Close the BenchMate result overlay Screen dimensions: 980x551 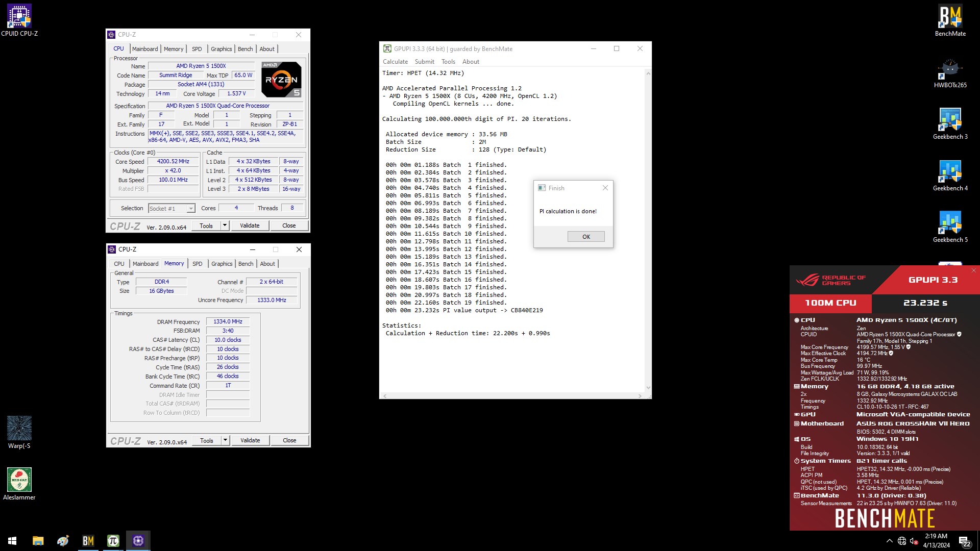point(973,270)
